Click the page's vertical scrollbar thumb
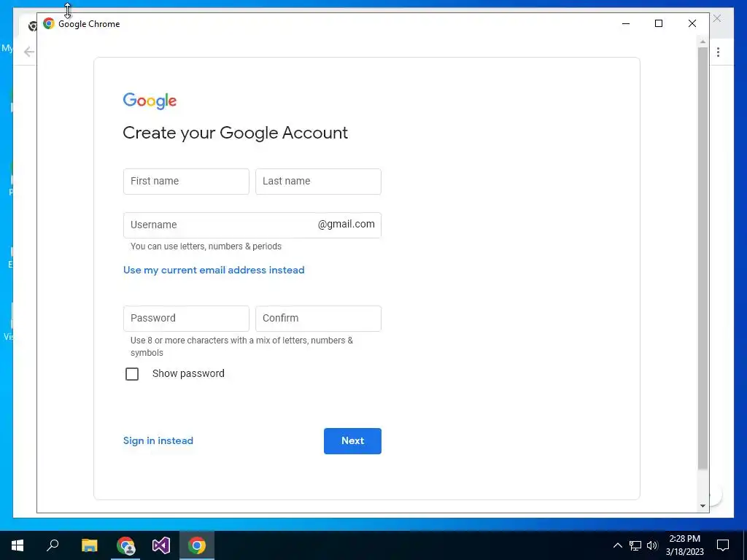 [703, 259]
